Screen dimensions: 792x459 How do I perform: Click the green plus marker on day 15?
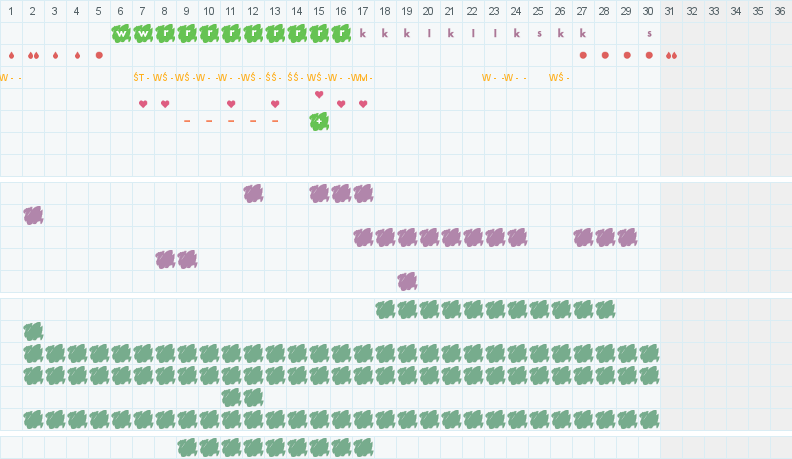(x=319, y=121)
